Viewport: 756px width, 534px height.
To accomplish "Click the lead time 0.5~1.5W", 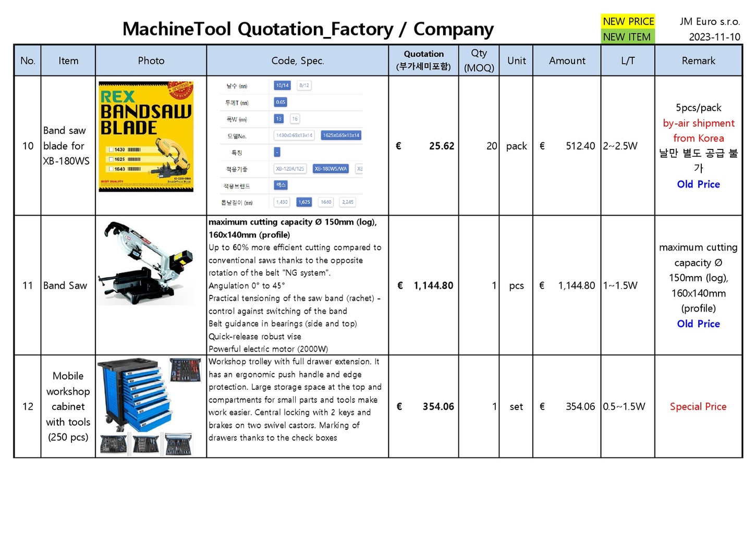I will pyautogui.click(x=624, y=406).
